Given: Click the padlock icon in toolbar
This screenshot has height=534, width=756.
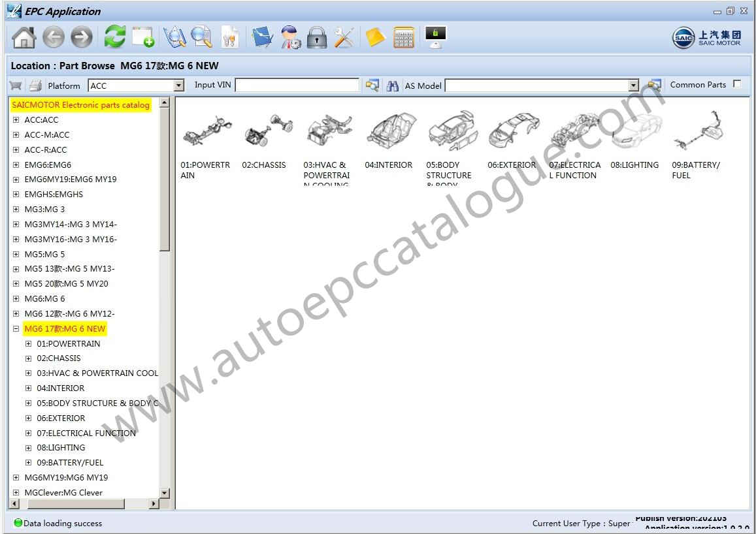Looking at the screenshot, I should pos(317,37).
